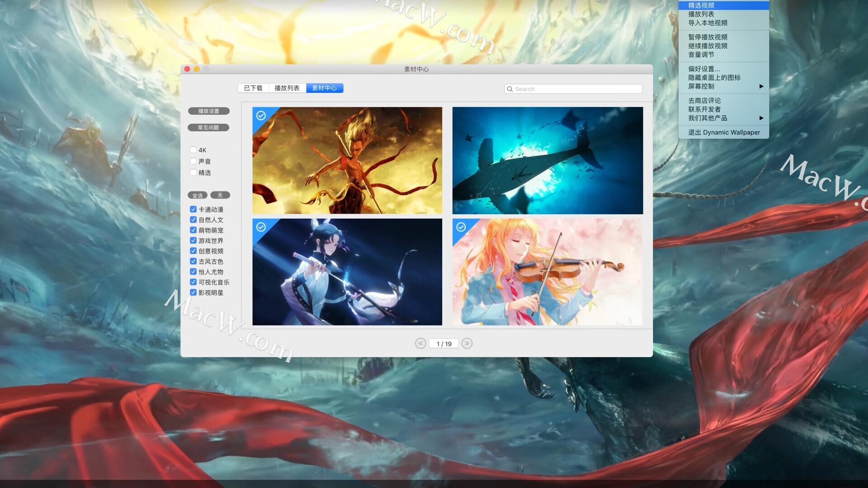Click the magnifier icon in the search box
The image size is (868, 488).
[x=510, y=89]
